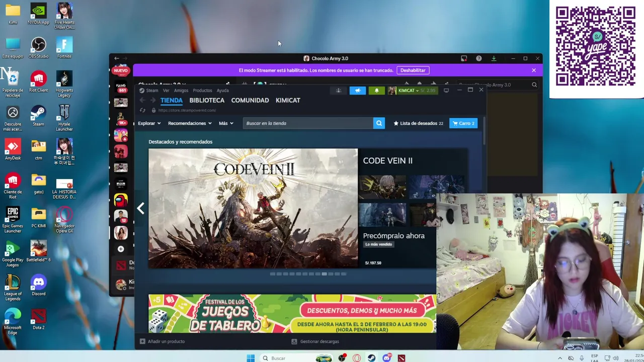The image size is (644, 362).
Task: Open Discord inbox icon in title bar
Action: click(x=464, y=58)
